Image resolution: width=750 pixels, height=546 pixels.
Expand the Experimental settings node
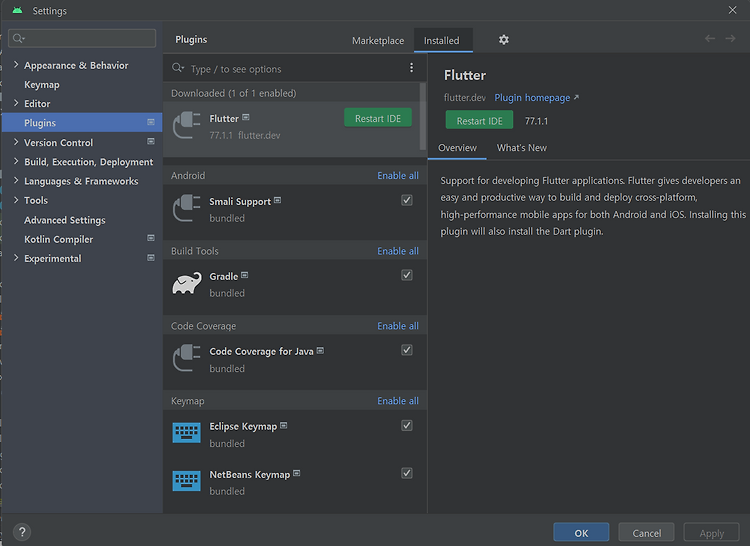16,258
